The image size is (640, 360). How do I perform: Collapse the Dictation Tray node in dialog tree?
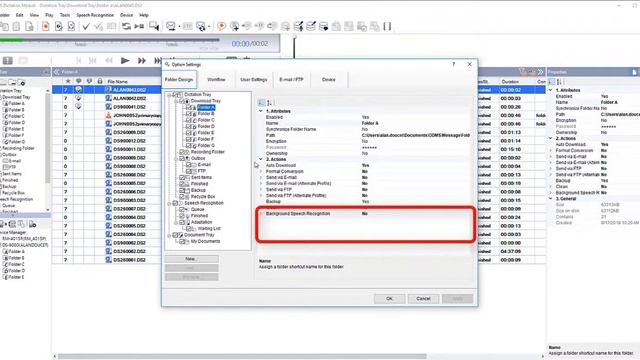tap(169, 95)
